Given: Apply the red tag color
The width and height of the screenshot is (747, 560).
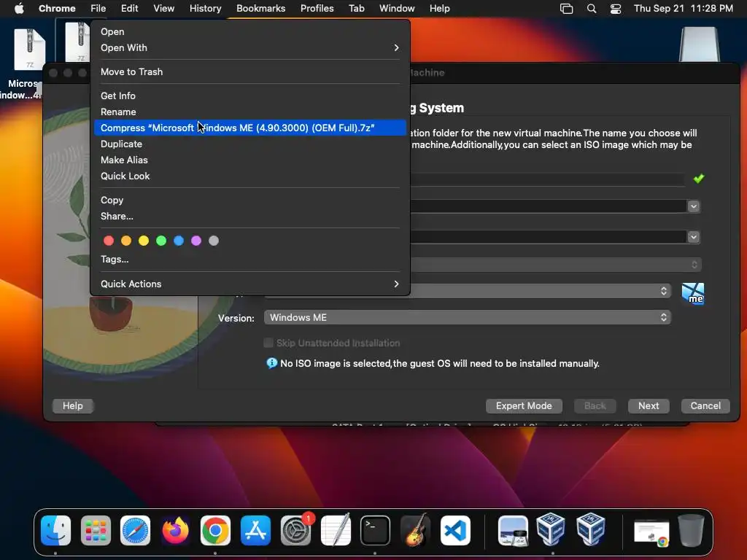Looking at the screenshot, I should (x=109, y=241).
